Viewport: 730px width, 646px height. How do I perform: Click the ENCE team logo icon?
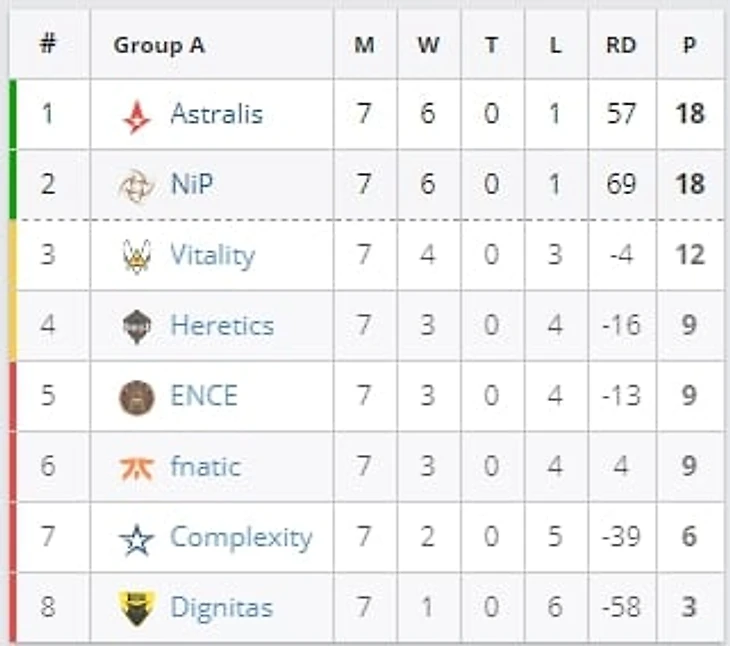[x=136, y=397]
